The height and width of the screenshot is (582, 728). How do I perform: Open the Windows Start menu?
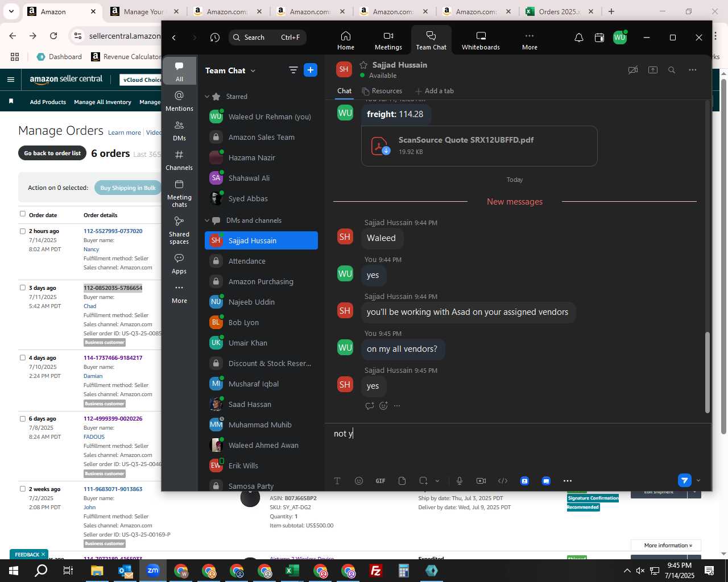pos(14,571)
